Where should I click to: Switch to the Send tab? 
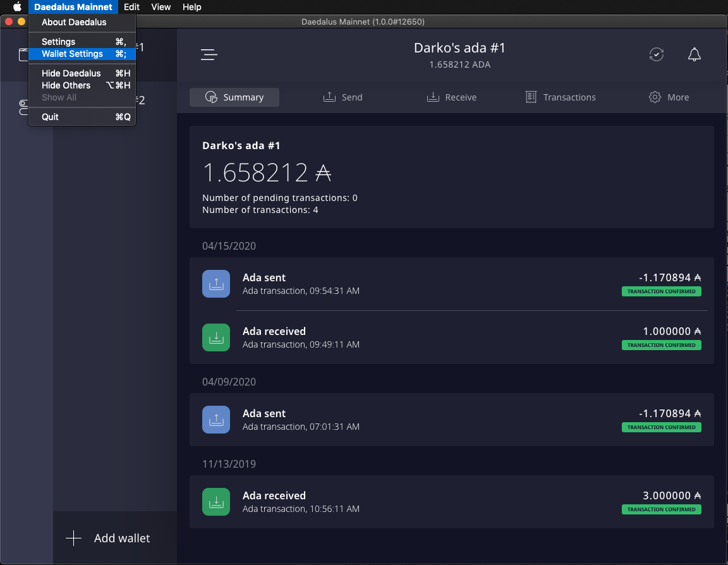click(343, 97)
